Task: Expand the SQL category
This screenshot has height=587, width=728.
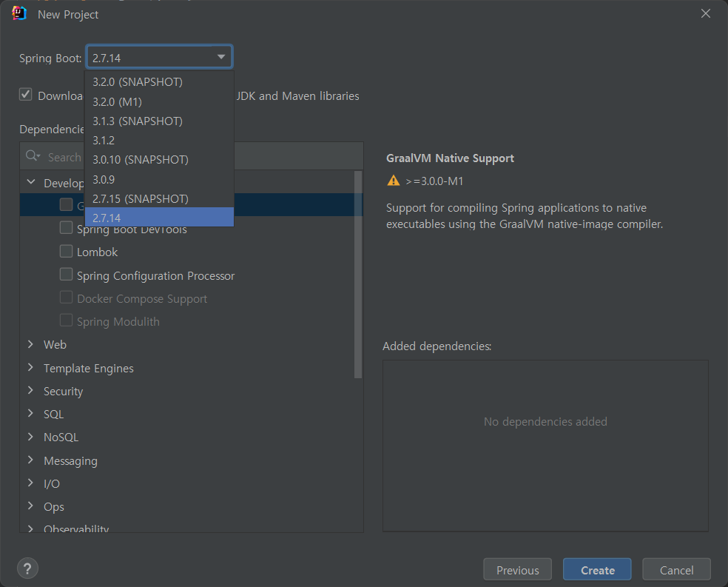Action: [x=30, y=413]
